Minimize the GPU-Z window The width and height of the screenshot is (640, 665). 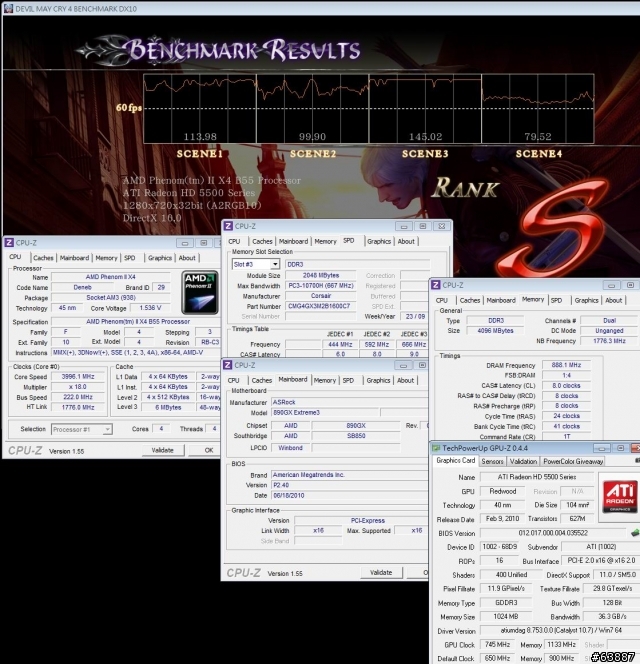click(601, 448)
